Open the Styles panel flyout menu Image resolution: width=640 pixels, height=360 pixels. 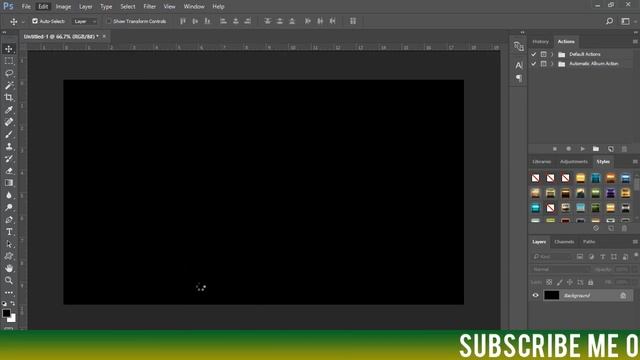pos(635,162)
